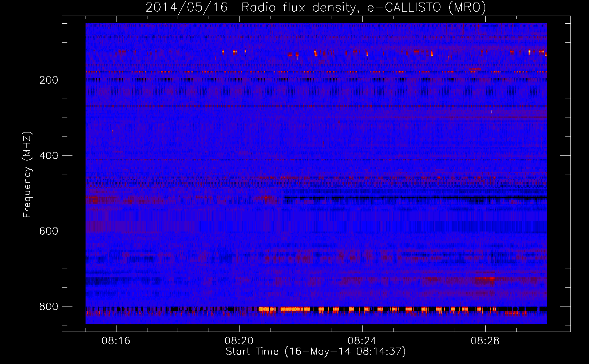Click the 200 frequency tick label
Image resolution: width=589 pixels, height=364 pixels.
[x=49, y=80]
